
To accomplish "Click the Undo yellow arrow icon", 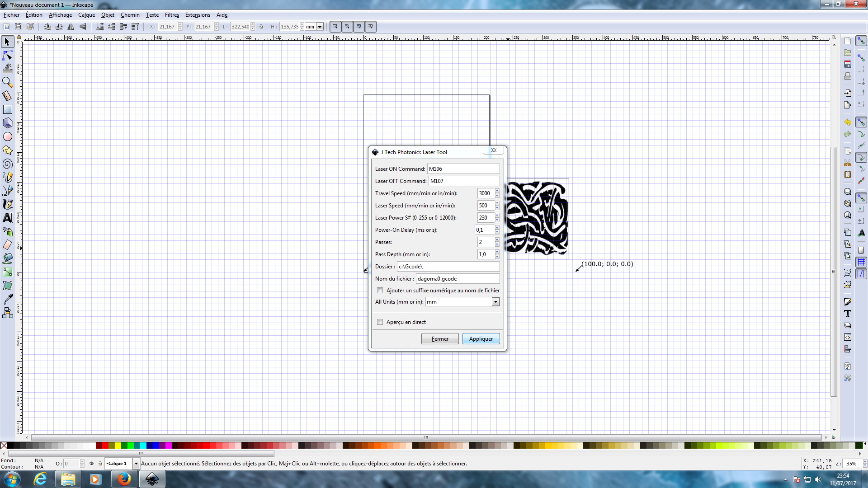I will click(848, 122).
